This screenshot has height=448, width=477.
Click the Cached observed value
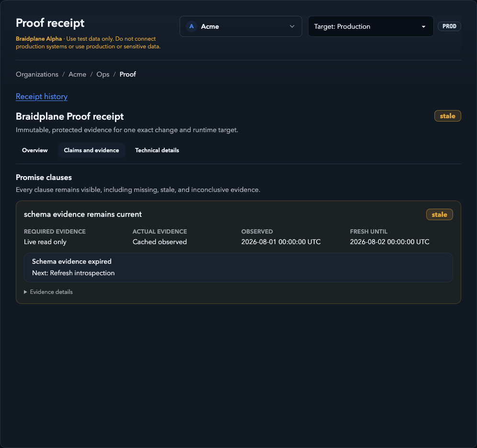159,242
